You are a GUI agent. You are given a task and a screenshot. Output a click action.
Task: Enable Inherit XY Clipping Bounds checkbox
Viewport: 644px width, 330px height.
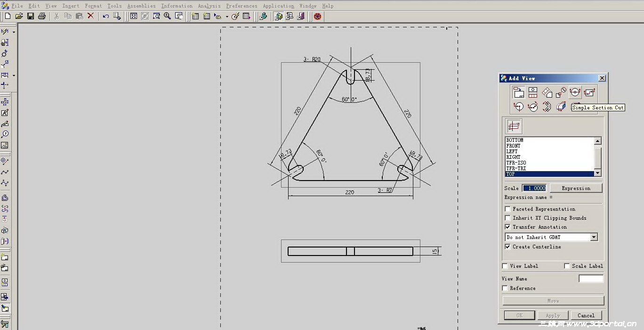(x=507, y=218)
